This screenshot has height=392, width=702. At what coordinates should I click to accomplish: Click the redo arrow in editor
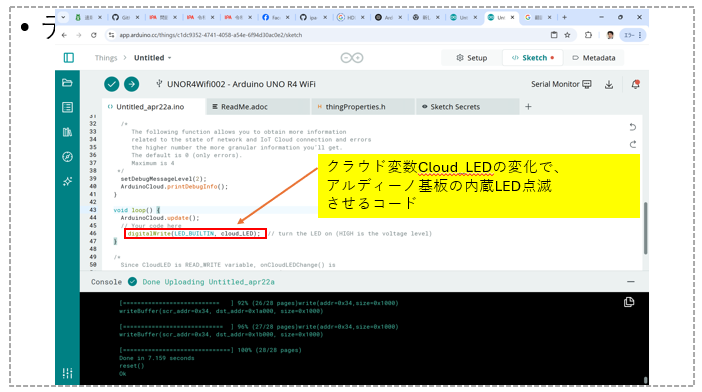coord(633,144)
